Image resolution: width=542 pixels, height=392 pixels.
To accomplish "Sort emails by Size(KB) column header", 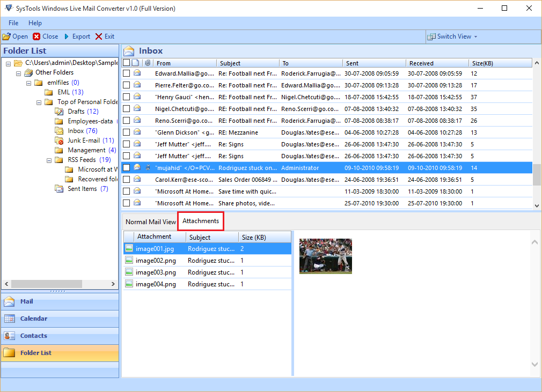I will click(x=500, y=63).
